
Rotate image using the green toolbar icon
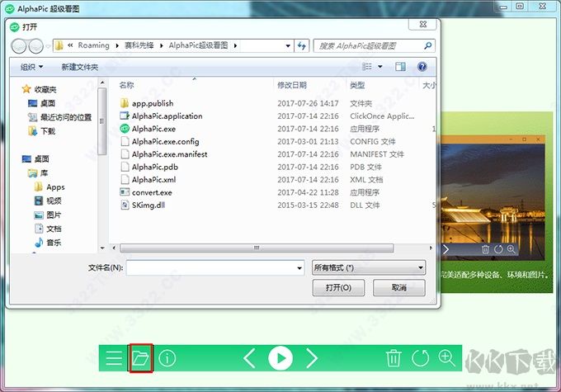click(x=420, y=358)
